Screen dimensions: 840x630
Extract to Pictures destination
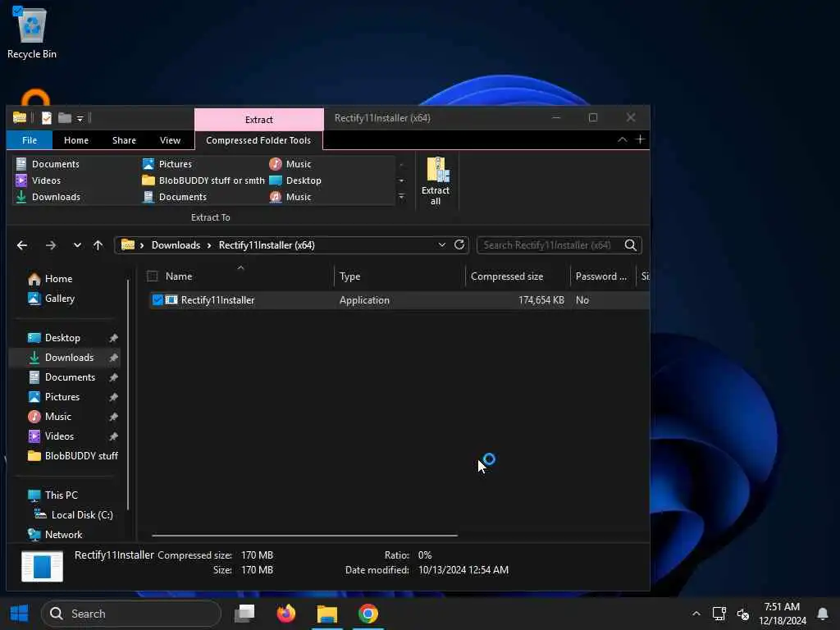click(167, 164)
